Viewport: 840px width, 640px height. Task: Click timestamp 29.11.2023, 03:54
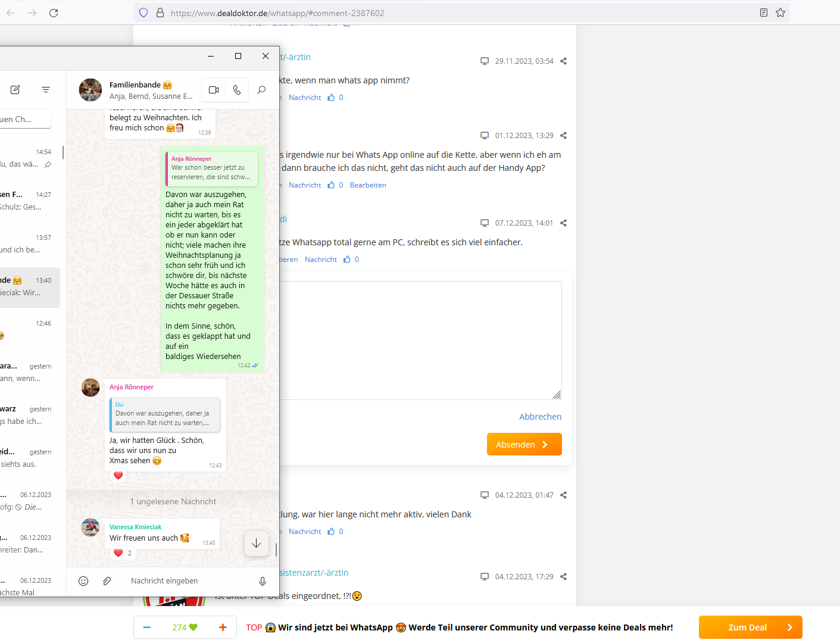pyautogui.click(x=524, y=61)
